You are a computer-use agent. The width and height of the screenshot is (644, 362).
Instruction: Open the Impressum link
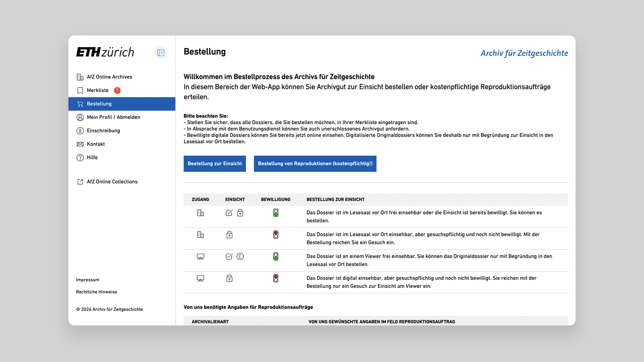[x=88, y=280]
